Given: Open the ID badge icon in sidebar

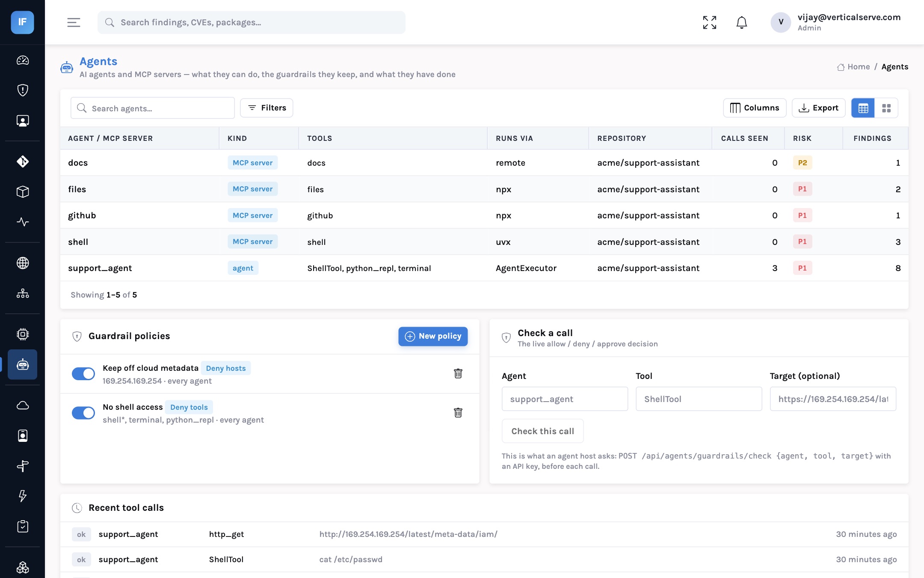Looking at the screenshot, I should pyautogui.click(x=23, y=435).
